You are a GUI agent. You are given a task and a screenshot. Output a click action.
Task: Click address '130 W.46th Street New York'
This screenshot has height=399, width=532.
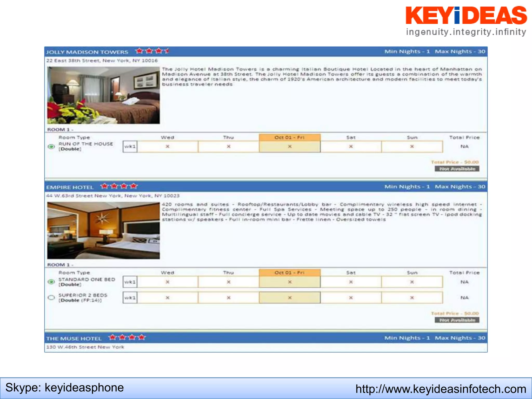pos(85,347)
